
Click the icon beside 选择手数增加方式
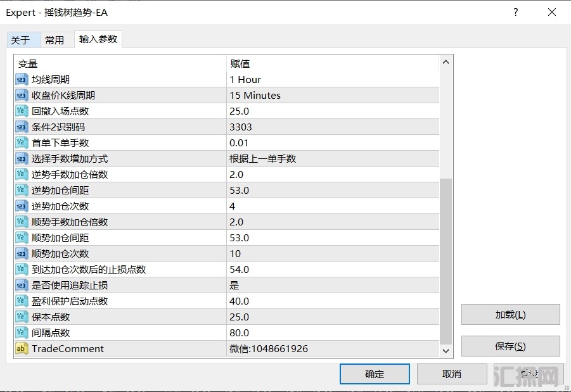(x=22, y=159)
